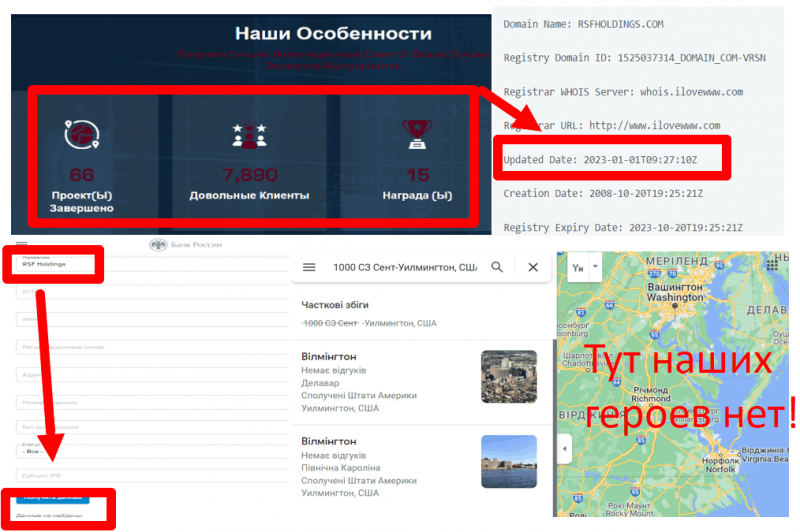Click the Bank of Russia emblem logo
This screenshot has width=800, height=532.
coord(158,245)
